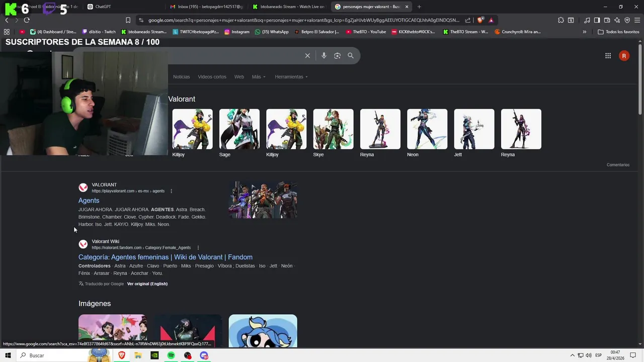
Task: Open the Brave VPN shield icon
Action: coord(627,20)
